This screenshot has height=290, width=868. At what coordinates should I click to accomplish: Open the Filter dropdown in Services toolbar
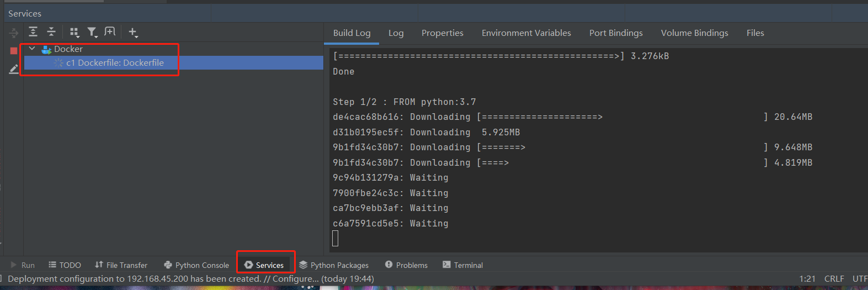tap(92, 33)
